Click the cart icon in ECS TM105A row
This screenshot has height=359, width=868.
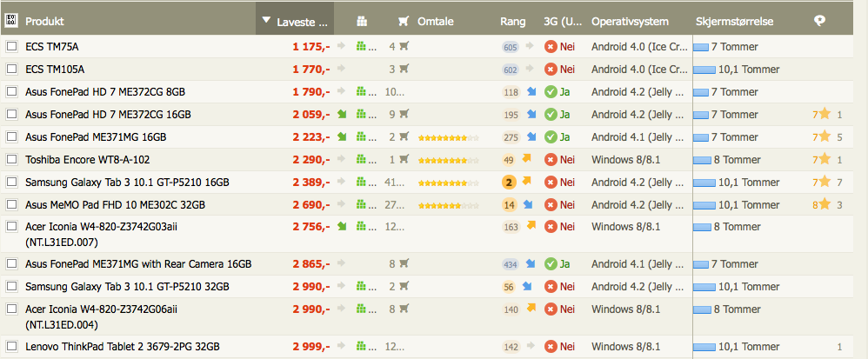point(404,70)
